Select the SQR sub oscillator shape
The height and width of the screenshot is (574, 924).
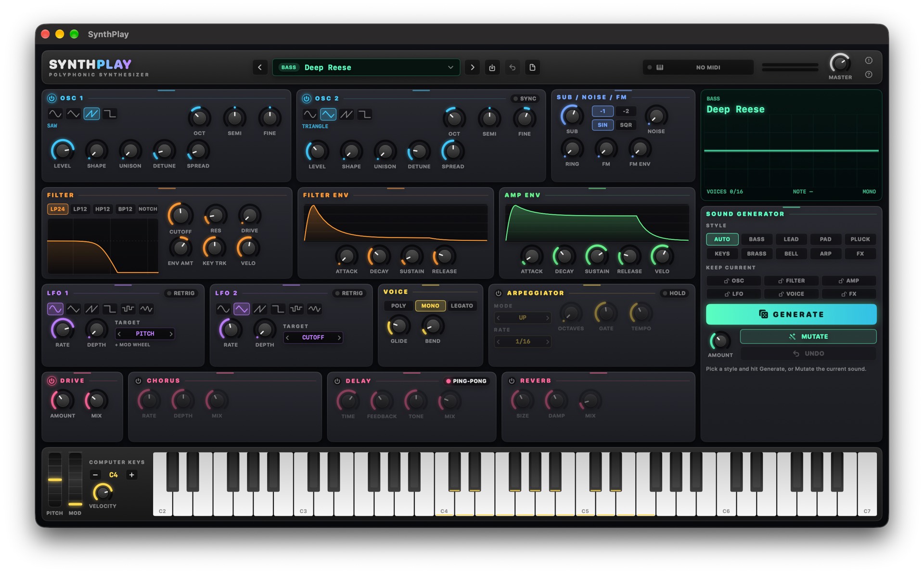point(626,125)
